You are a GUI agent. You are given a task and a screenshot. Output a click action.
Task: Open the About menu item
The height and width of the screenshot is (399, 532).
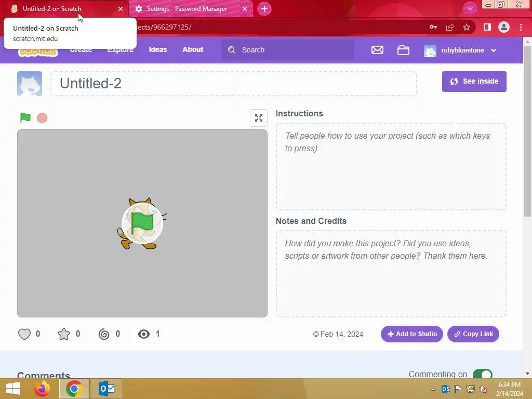193,49
